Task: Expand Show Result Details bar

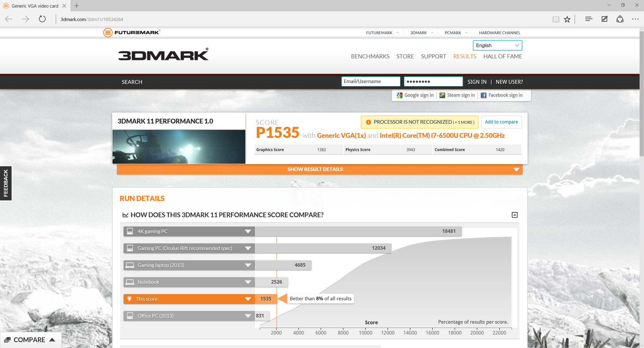Action: click(x=320, y=169)
